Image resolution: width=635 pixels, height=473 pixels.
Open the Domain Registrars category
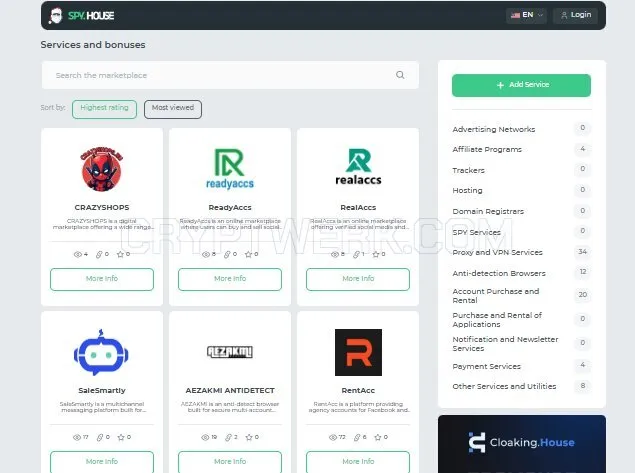521,211
